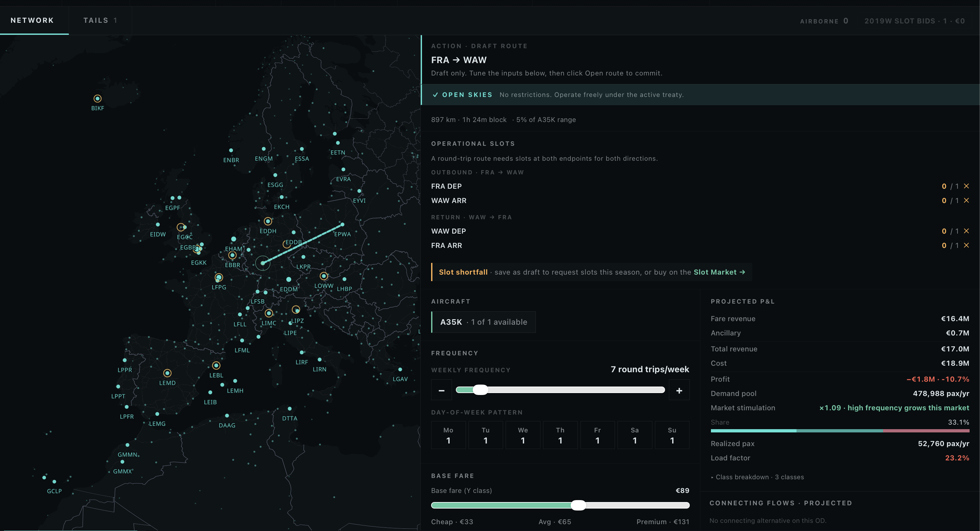Select the BIKF airport marker
The width and height of the screenshot is (980, 531).
pos(97,99)
